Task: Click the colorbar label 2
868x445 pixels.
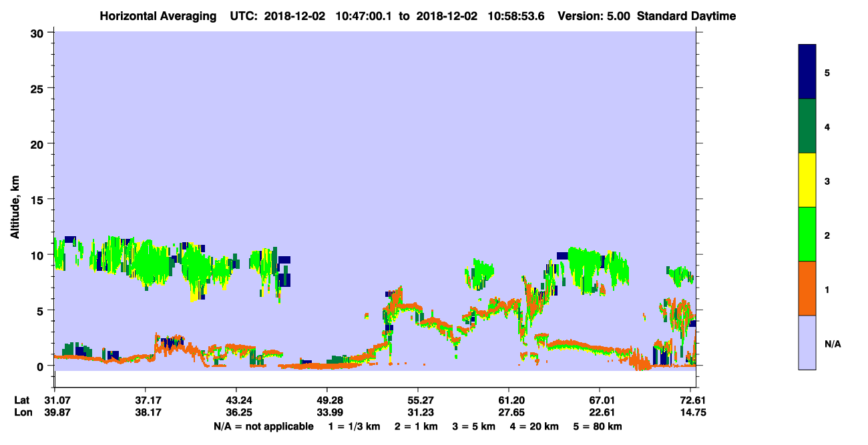Action: point(827,235)
